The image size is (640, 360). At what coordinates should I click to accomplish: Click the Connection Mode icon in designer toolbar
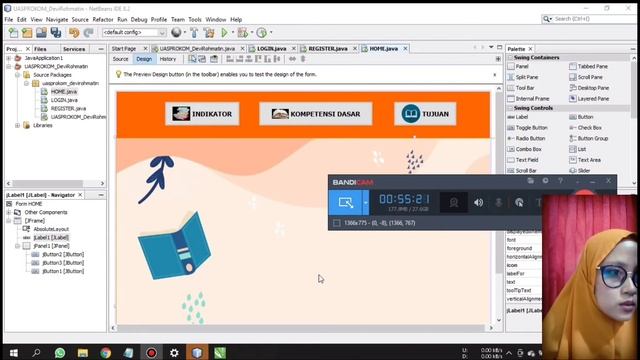click(x=202, y=59)
